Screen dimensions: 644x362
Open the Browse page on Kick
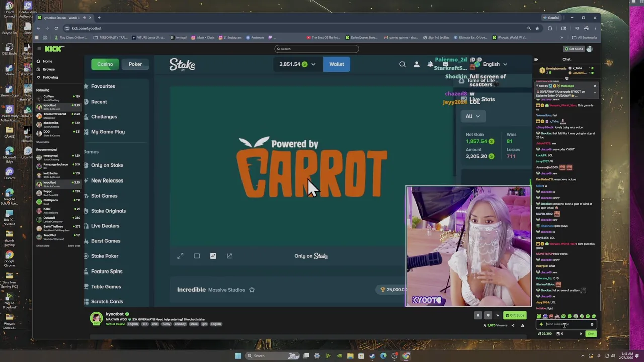point(48,69)
